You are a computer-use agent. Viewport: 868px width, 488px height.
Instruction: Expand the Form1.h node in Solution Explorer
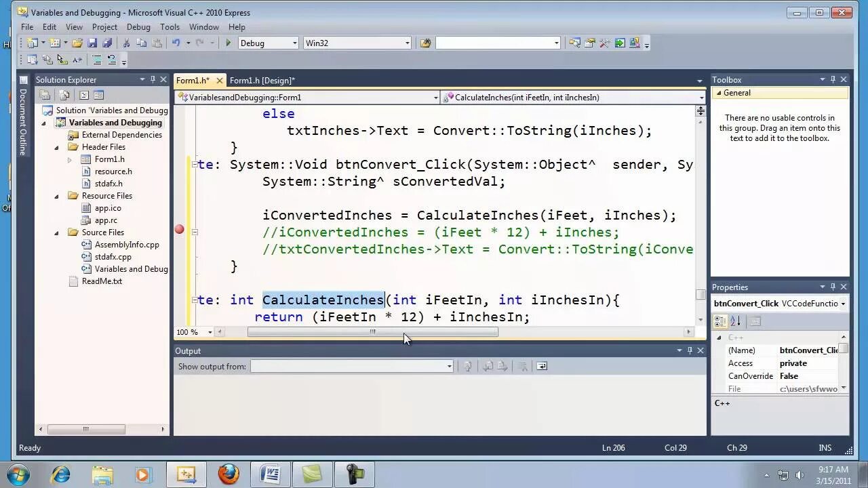coord(69,160)
